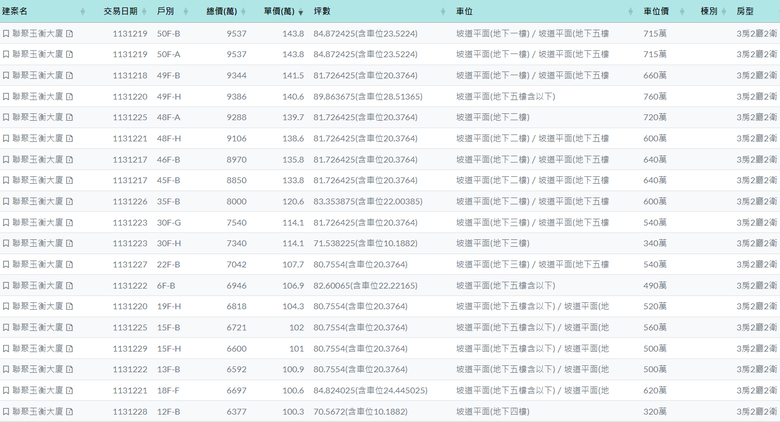Open 聯聚玉衡大廈 link in the 30F-G row
This screenshot has width=780, height=422.
[38, 222]
